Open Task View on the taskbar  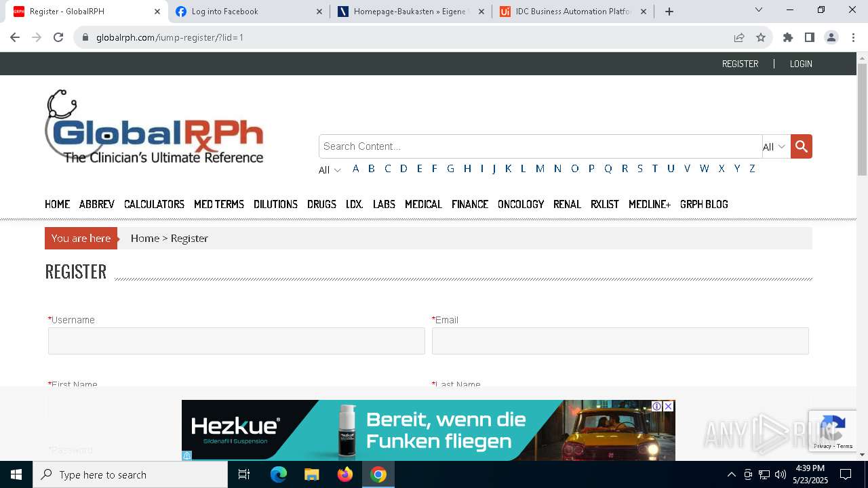244,474
